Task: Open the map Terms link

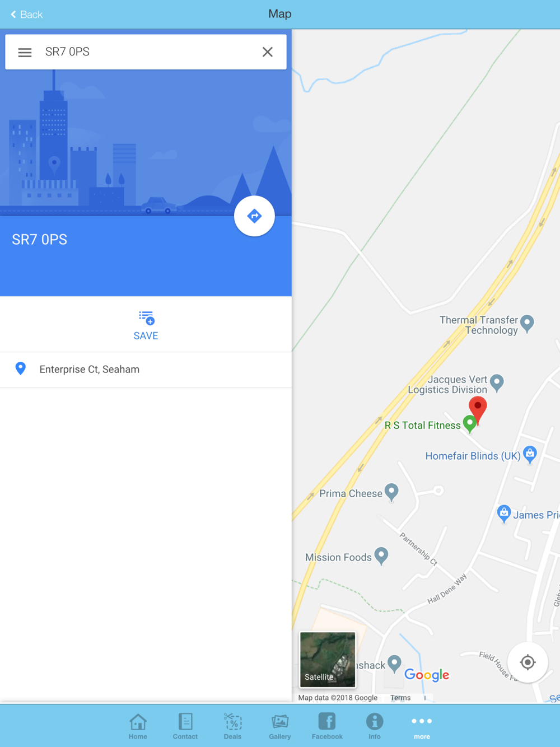Action: click(400, 698)
